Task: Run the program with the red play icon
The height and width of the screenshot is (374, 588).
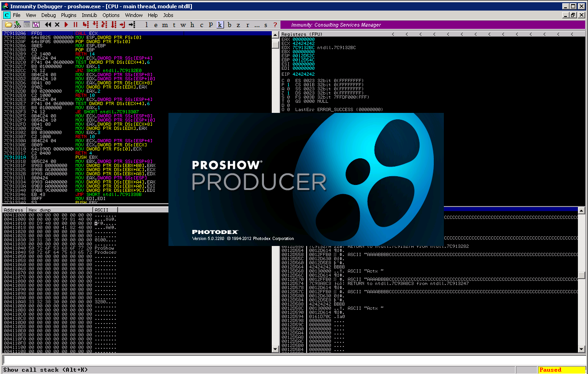Action: 66,25
